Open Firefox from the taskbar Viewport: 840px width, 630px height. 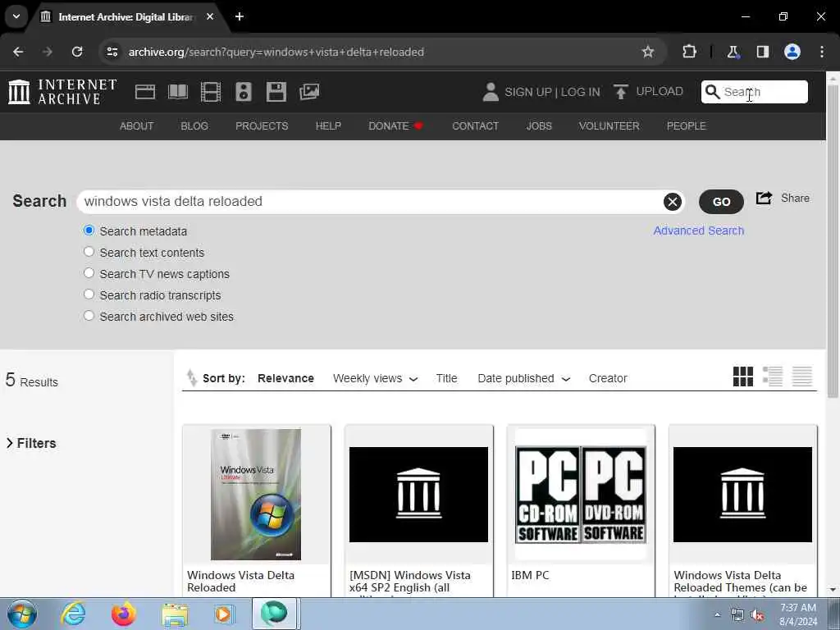pos(124,614)
